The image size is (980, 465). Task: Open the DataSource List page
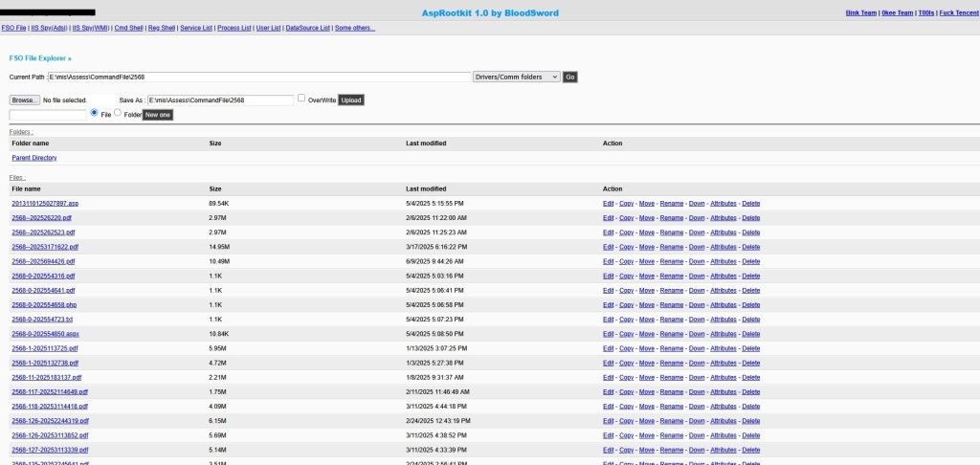point(308,28)
